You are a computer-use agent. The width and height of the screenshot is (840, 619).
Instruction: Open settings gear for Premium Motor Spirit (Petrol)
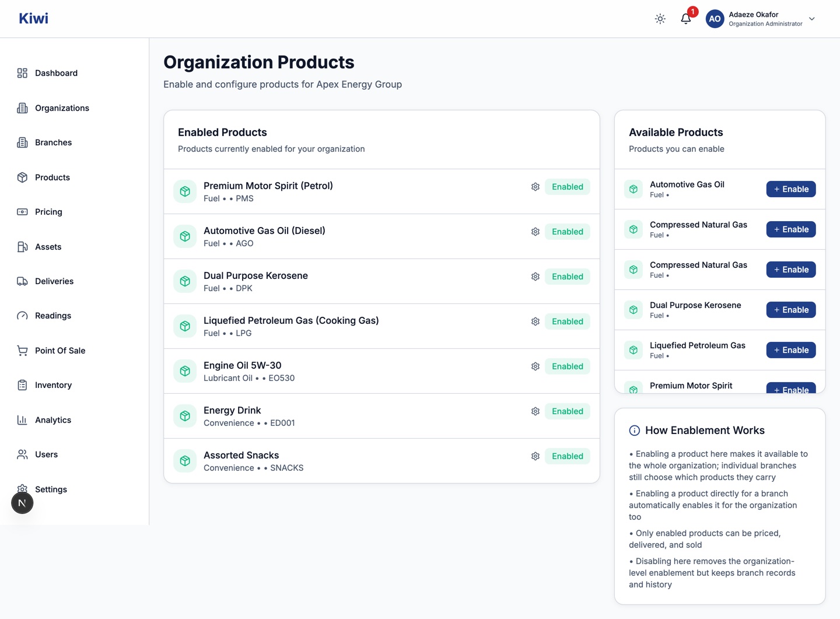coord(535,187)
